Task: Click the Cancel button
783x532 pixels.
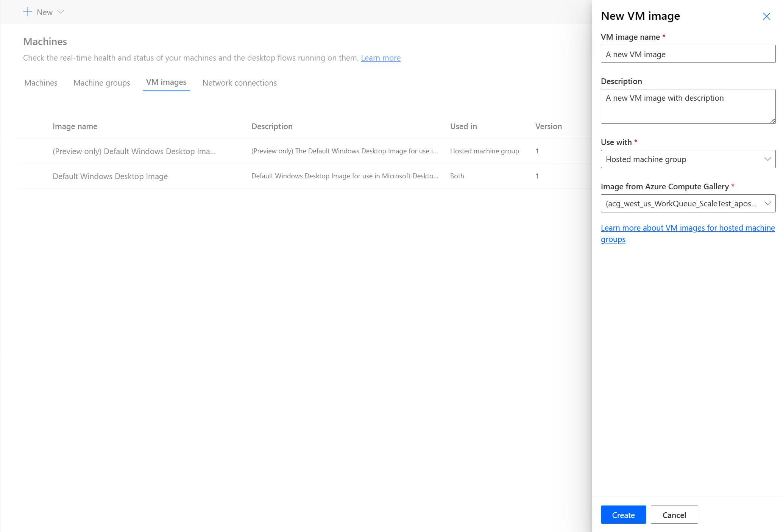Action: pyautogui.click(x=674, y=515)
